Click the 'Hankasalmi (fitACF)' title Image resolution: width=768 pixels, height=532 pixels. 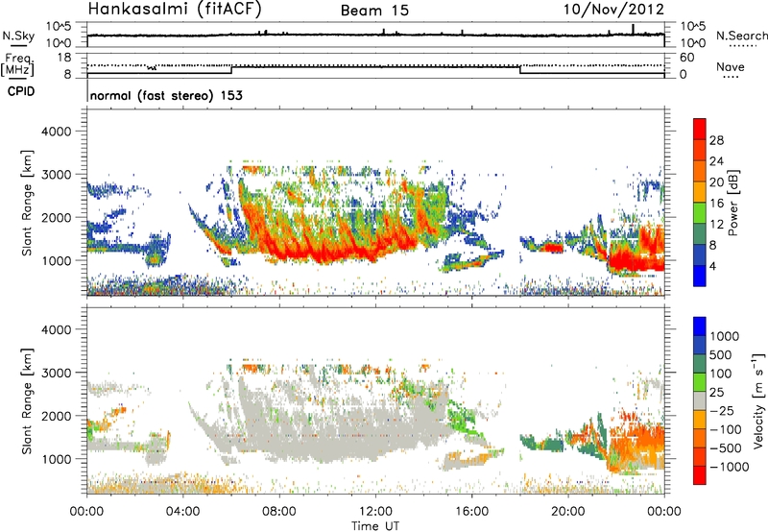[x=175, y=9]
